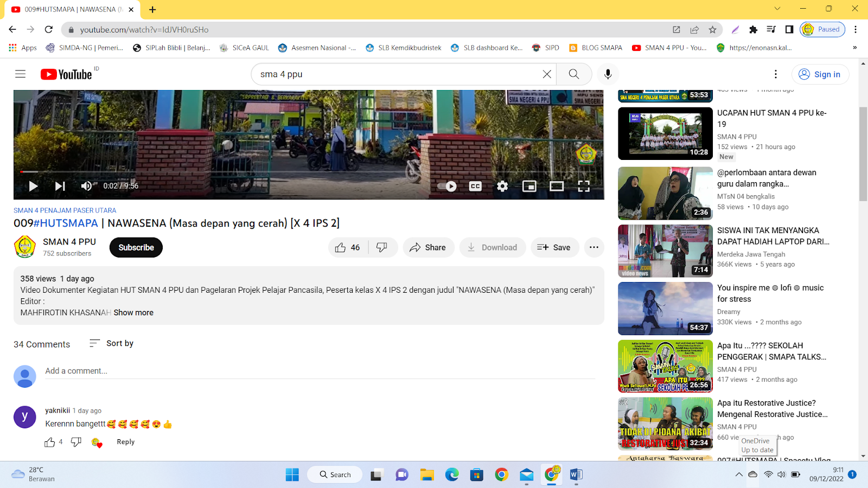Image resolution: width=868 pixels, height=488 pixels.
Task: Open yaknikii's profile avatar
Action: (24, 417)
